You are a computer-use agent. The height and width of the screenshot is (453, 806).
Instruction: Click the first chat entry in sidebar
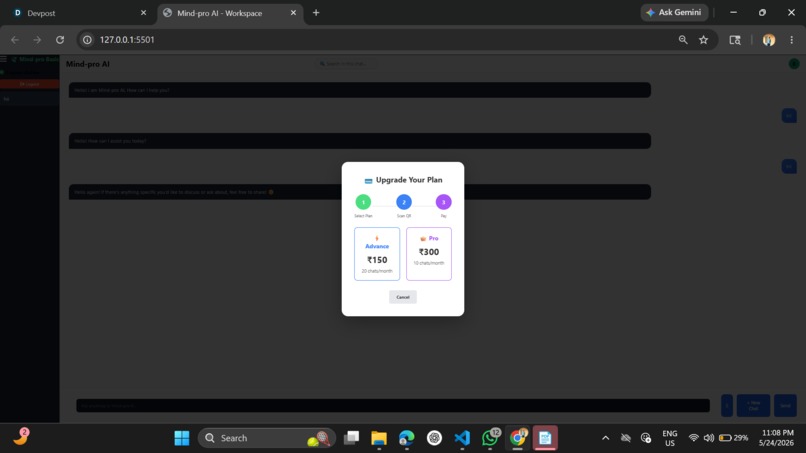point(29,99)
